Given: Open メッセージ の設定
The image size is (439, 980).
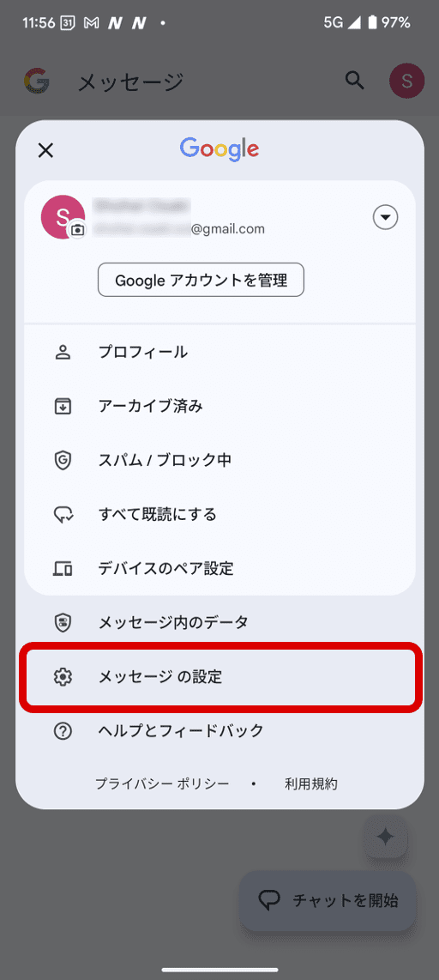Looking at the screenshot, I should click(x=219, y=677).
